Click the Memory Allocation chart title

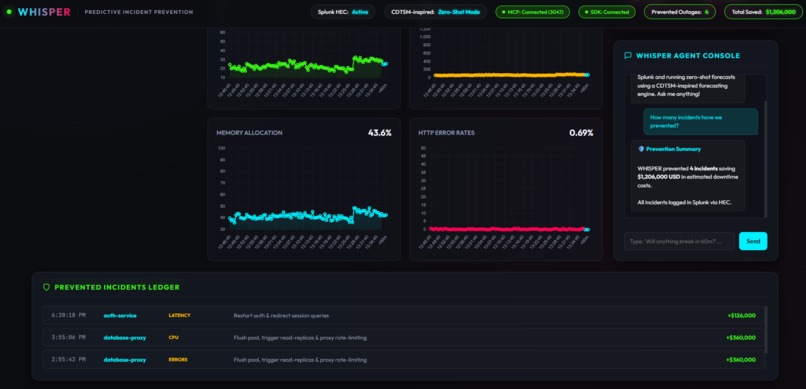point(249,133)
